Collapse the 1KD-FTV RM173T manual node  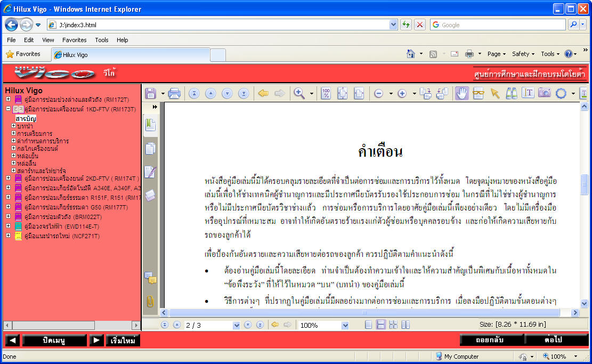click(x=9, y=109)
